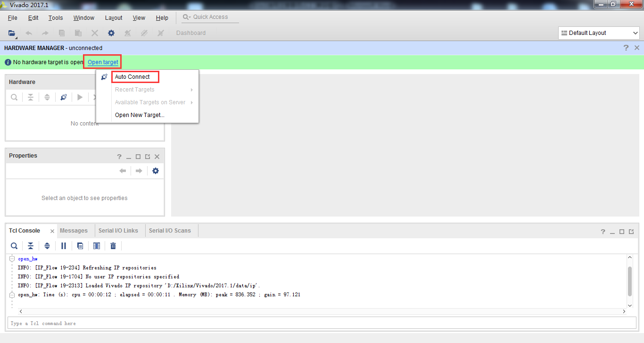Image resolution: width=644 pixels, height=343 pixels.
Task: Click the Run trigger play icon in Hardware panel
Action: [80, 97]
